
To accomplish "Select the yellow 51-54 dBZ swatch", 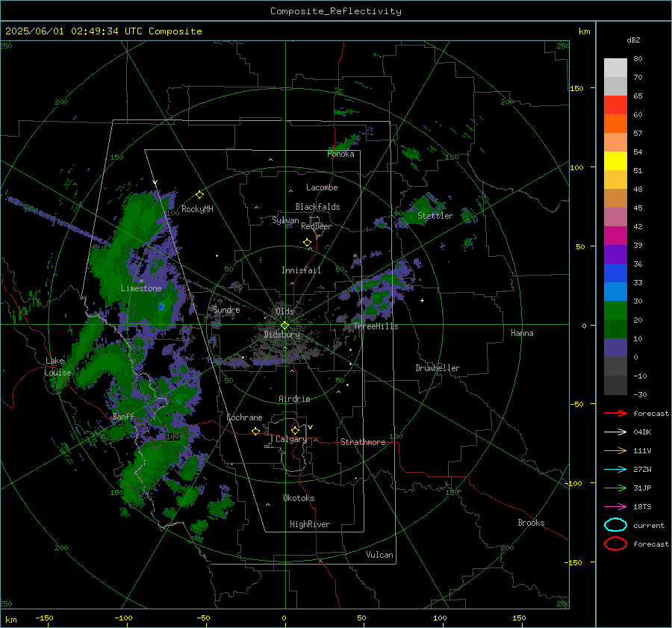I will [615, 161].
